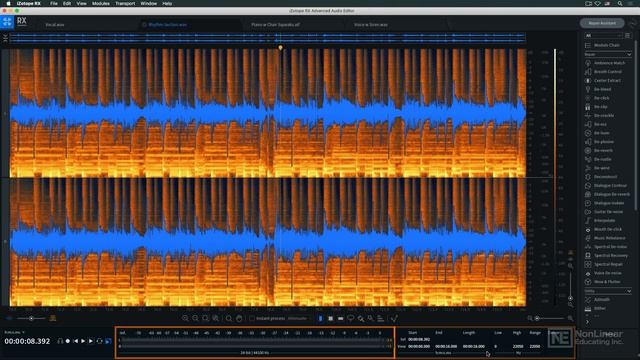Open the Spectral De-noise module

click(606, 247)
